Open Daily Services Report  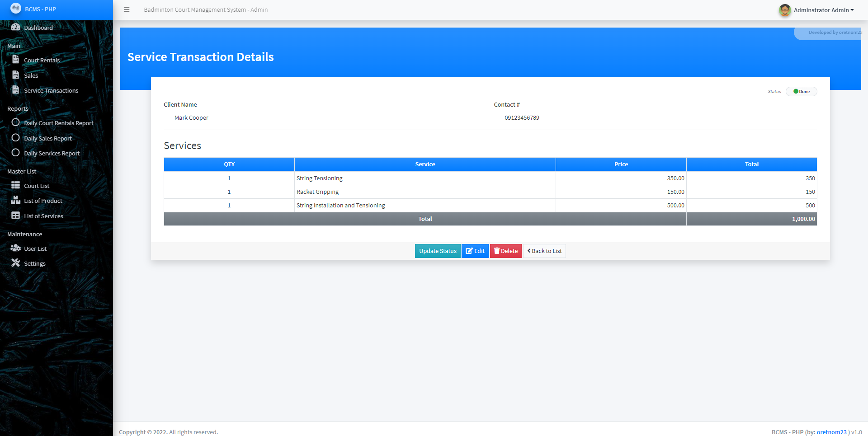coord(57,153)
